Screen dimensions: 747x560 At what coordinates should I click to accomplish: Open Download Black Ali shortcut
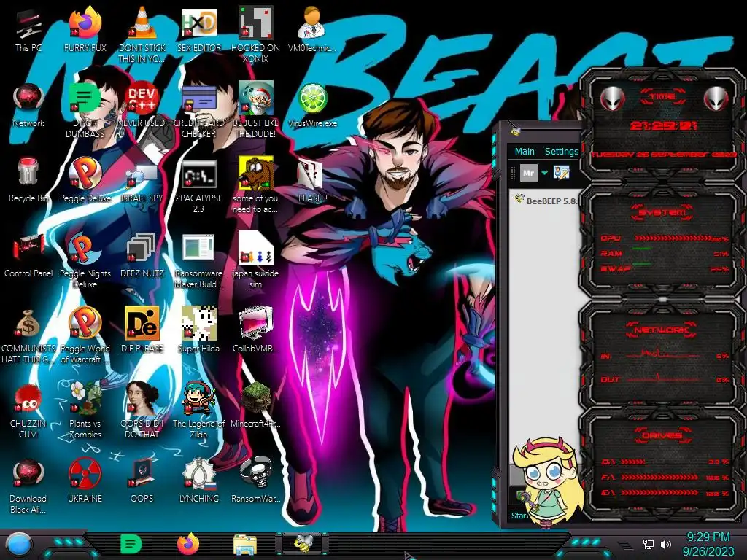[x=28, y=486]
